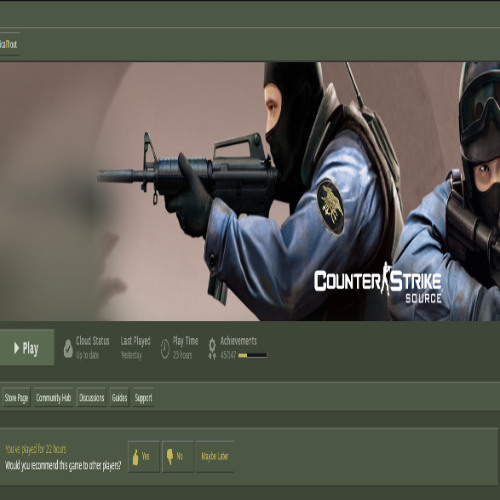The width and height of the screenshot is (500, 500).
Task: Click the Counter-Strike Source banner image
Action: tap(250, 191)
